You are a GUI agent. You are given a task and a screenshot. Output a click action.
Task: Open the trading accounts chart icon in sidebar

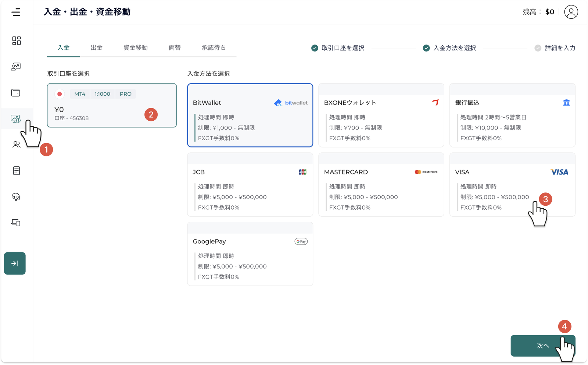[16, 67]
